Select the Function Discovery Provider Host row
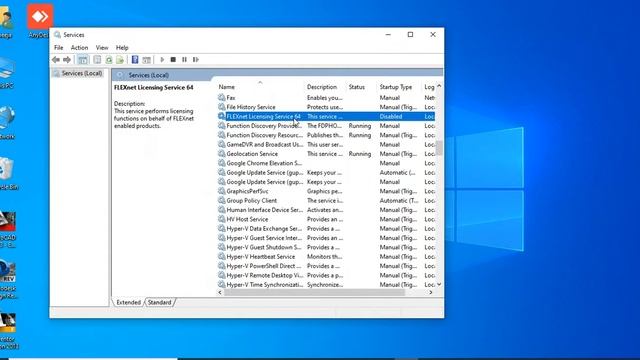 coord(326,126)
